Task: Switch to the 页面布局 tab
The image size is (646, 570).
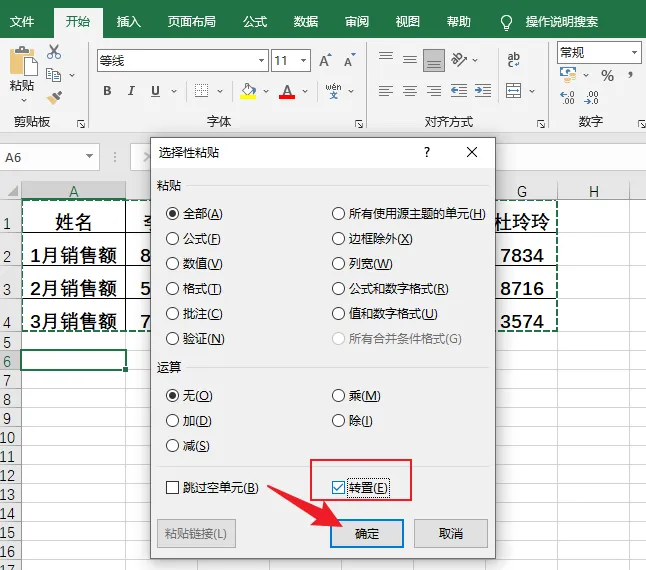Action: [x=192, y=21]
